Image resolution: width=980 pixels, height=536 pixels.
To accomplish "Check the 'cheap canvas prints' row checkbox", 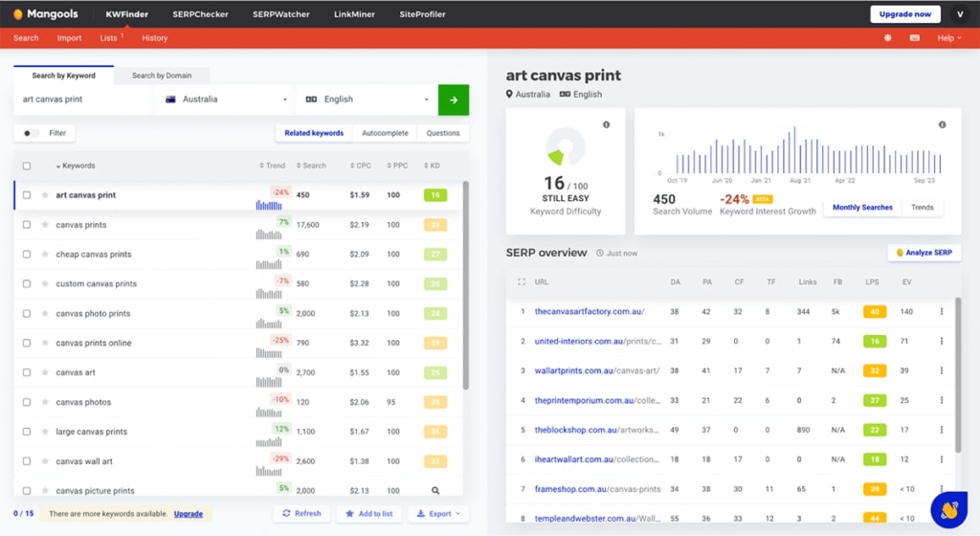I will (26, 255).
